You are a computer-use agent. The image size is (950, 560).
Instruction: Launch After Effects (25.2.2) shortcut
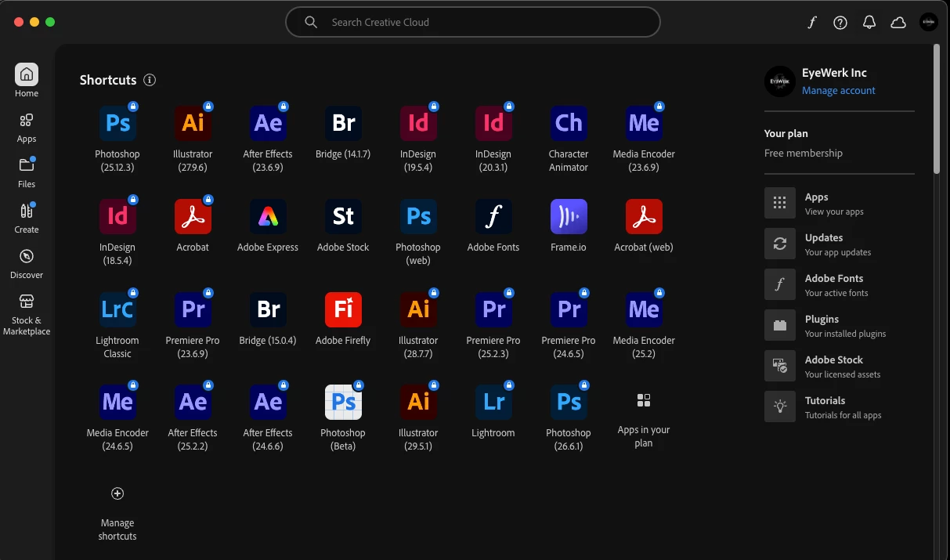193,402
